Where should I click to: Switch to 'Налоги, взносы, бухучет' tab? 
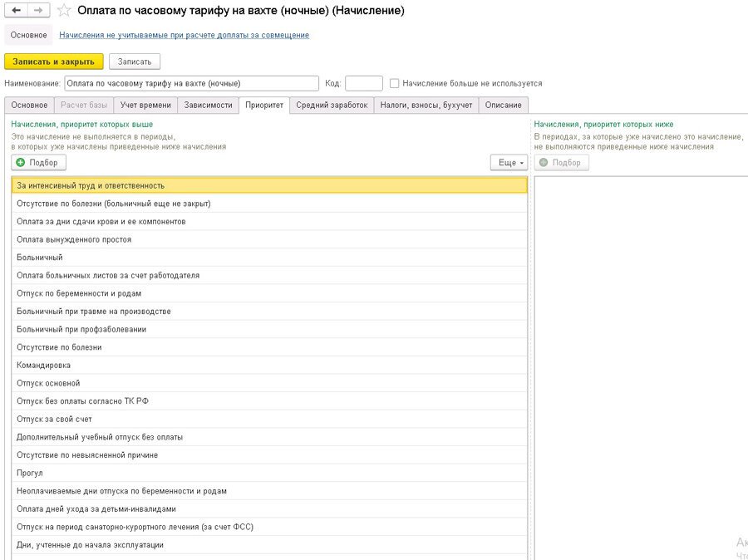426,105
